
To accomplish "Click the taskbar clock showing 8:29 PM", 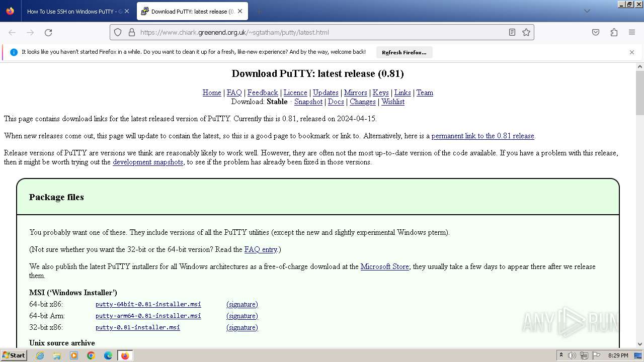I will tap(618, 355).
